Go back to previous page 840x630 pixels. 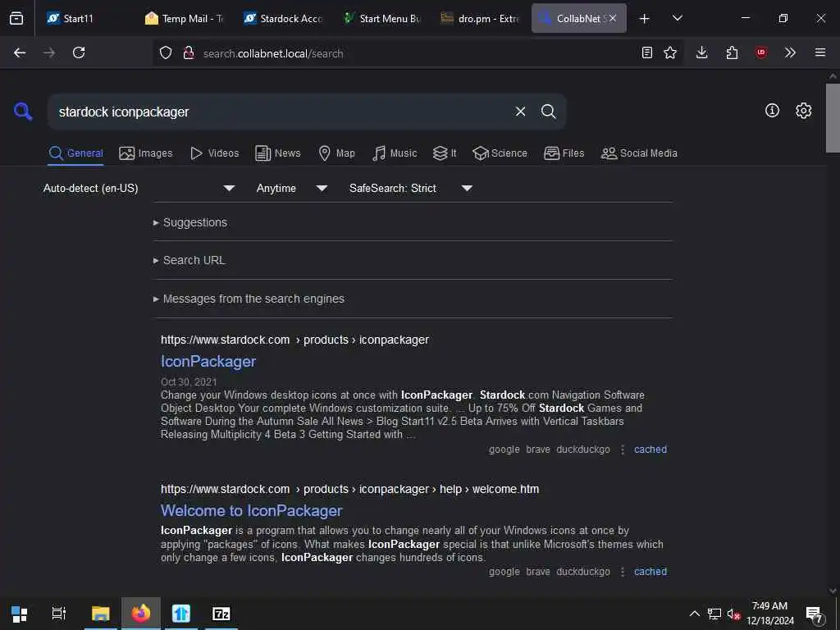click(x=20, y=52)
